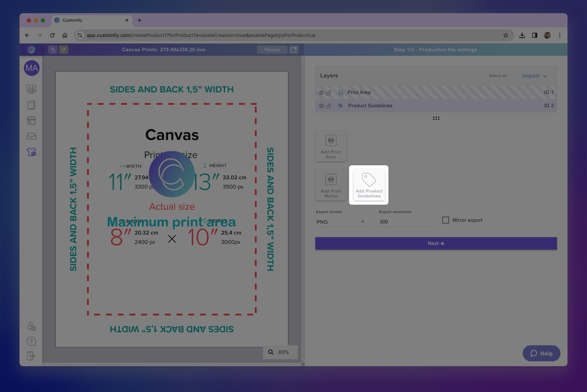Open the POD t-shirt sidebar icon
The width and height of the screenshot is (587, 392).
[x=32, y=152]
